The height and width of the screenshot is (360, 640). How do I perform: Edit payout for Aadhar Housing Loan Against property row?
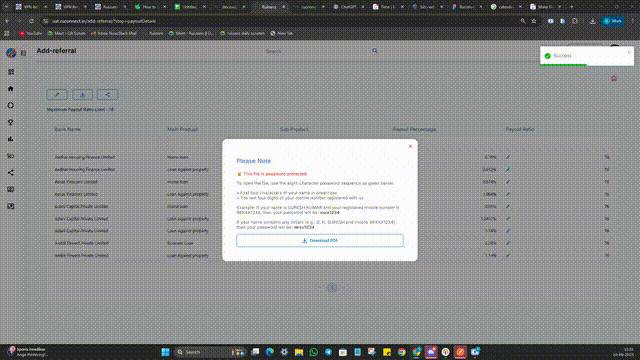(x=508, y=169)
